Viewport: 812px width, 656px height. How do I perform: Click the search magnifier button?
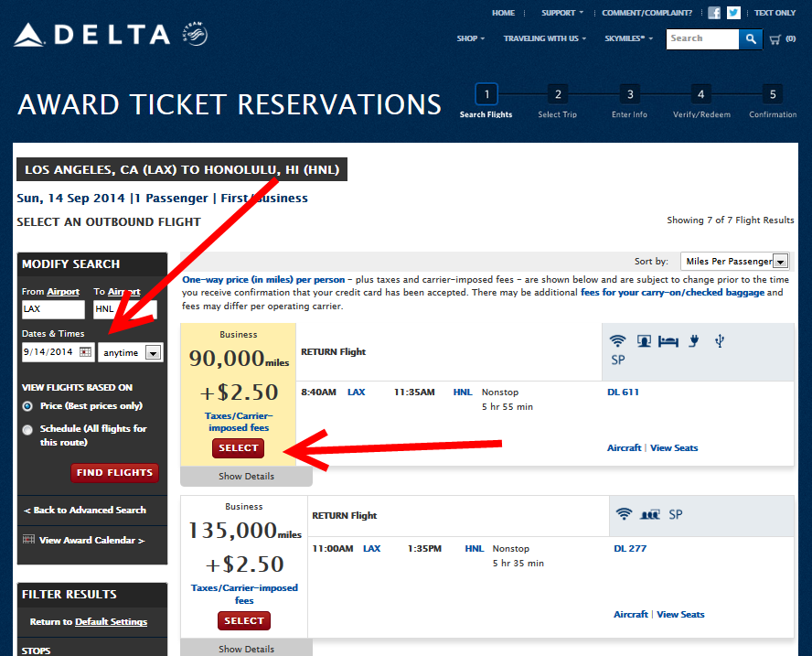751,39
